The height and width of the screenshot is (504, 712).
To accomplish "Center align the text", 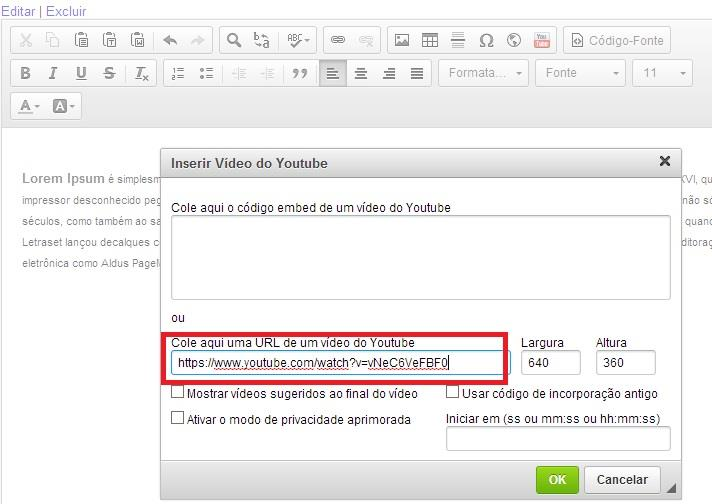I will (x=361, y=73).
